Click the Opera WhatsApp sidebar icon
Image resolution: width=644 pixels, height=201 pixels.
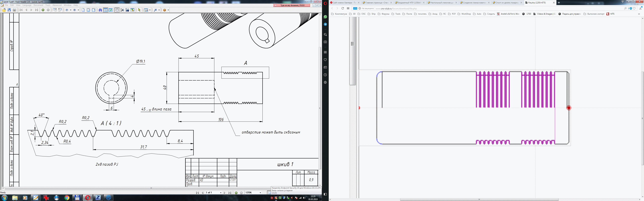pos(325,17)
